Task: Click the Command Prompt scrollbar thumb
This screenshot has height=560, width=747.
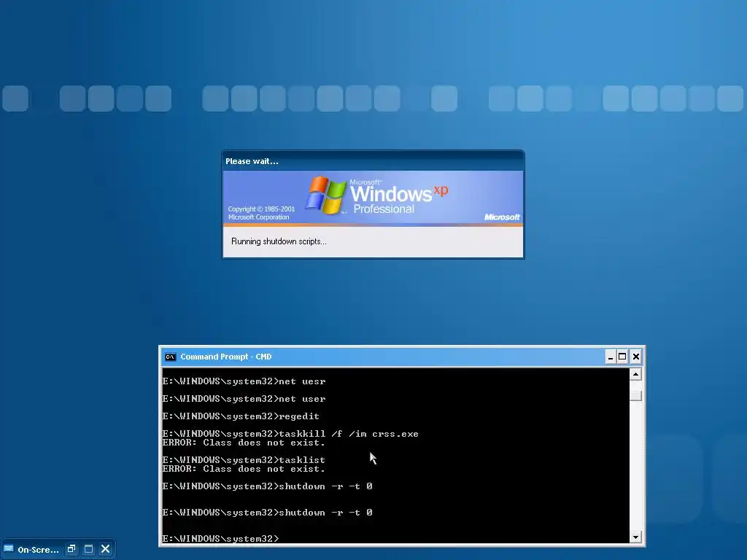Action: tap(635, 396)
